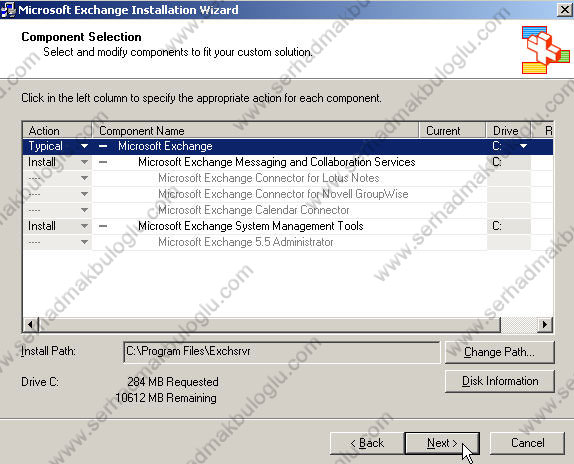Close the wizard with the X button

tap(565, 10)
